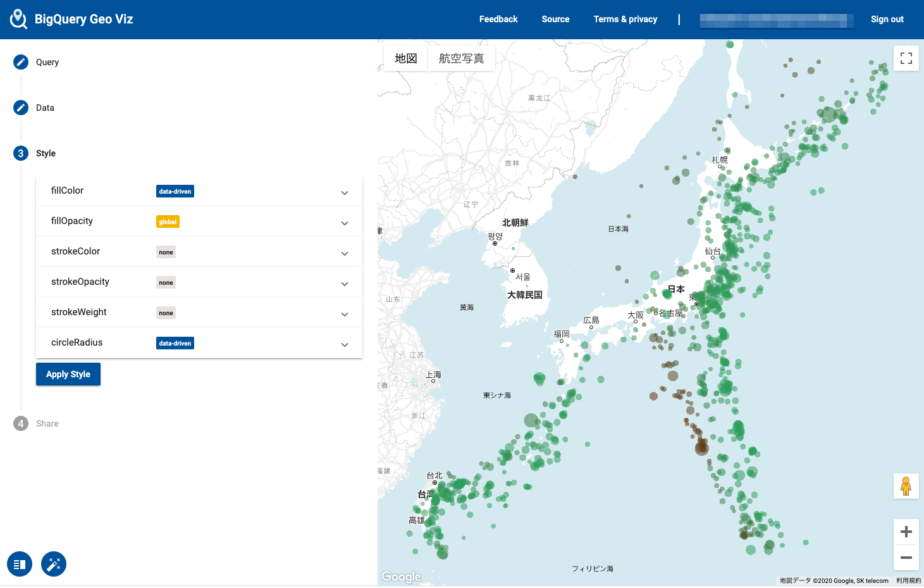
Task: Expand the circleRadius style settings
Action: click(x=345, y=344)
